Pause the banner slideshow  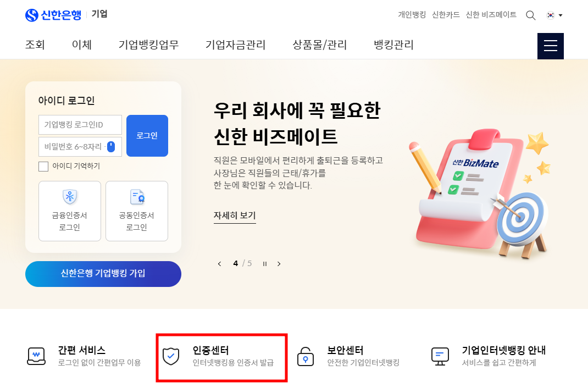point(265,264)
